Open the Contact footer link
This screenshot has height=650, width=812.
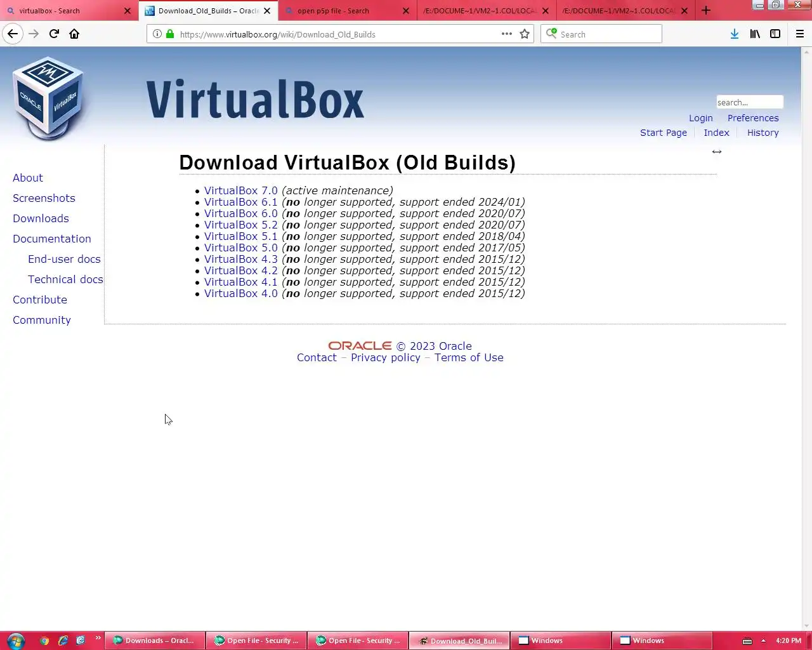tap(317, 357)
